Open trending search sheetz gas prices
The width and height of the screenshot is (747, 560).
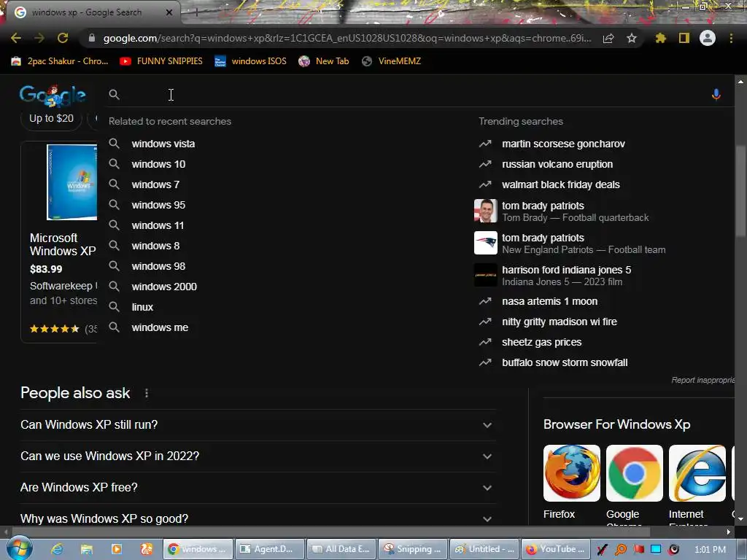pos(542,343)
